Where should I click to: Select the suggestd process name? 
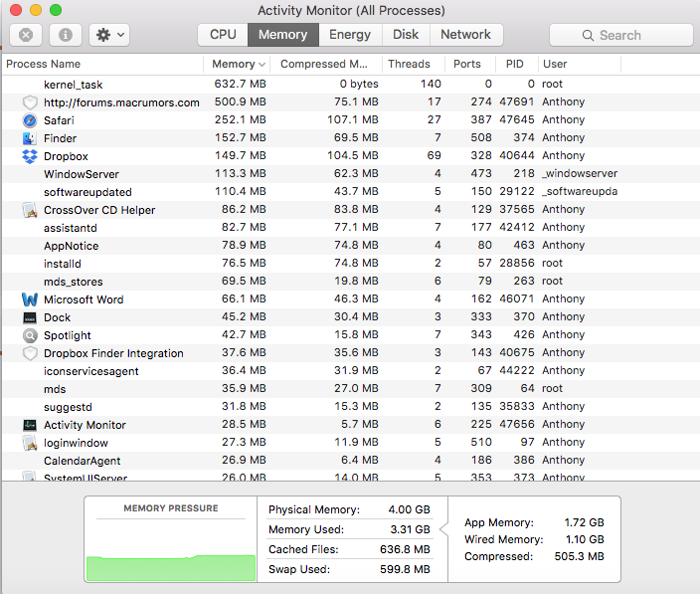click(68, 407)
